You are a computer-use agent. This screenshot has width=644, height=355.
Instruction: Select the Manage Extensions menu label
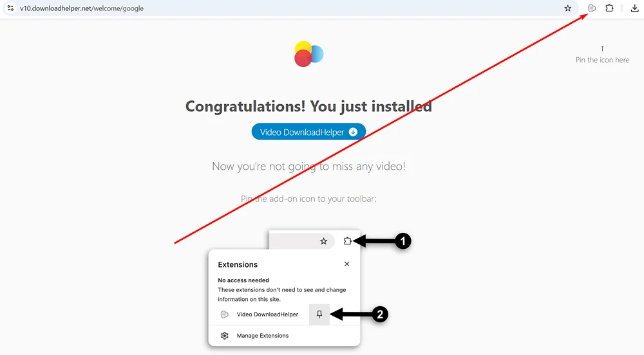(263, 336)
